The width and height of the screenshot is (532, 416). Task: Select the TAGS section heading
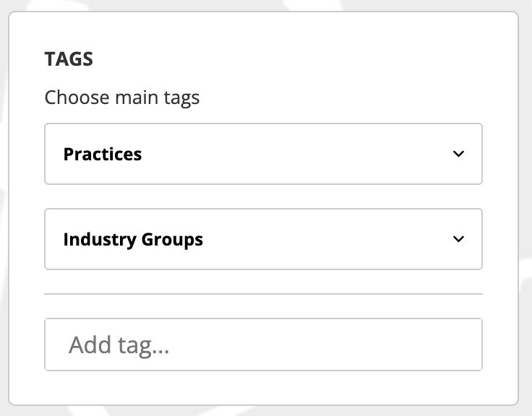coord(69,59)
